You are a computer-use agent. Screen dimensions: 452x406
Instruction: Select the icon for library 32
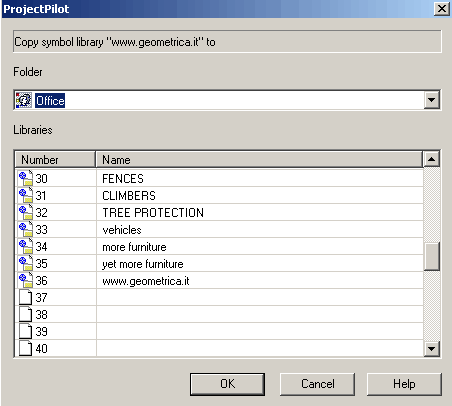click(26, 212)
